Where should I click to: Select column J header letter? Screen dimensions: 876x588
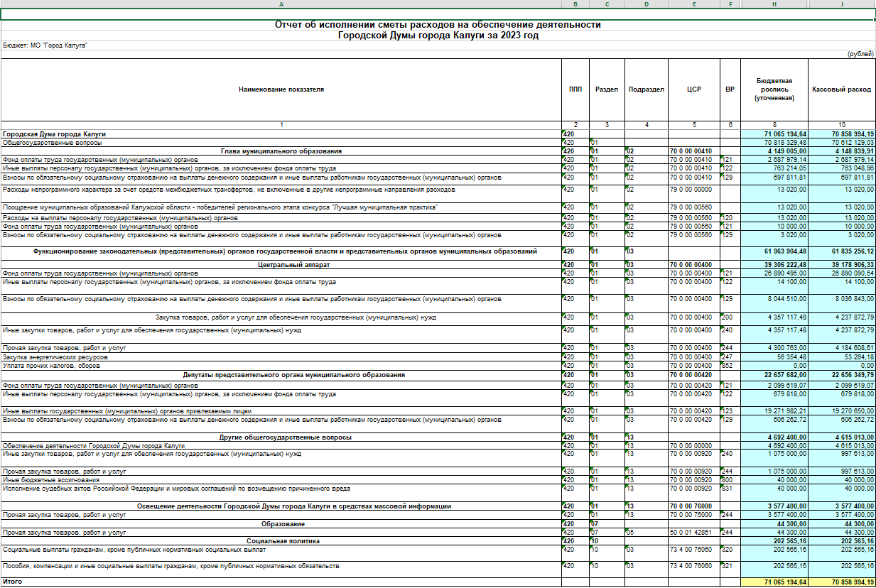coord(842,4)
